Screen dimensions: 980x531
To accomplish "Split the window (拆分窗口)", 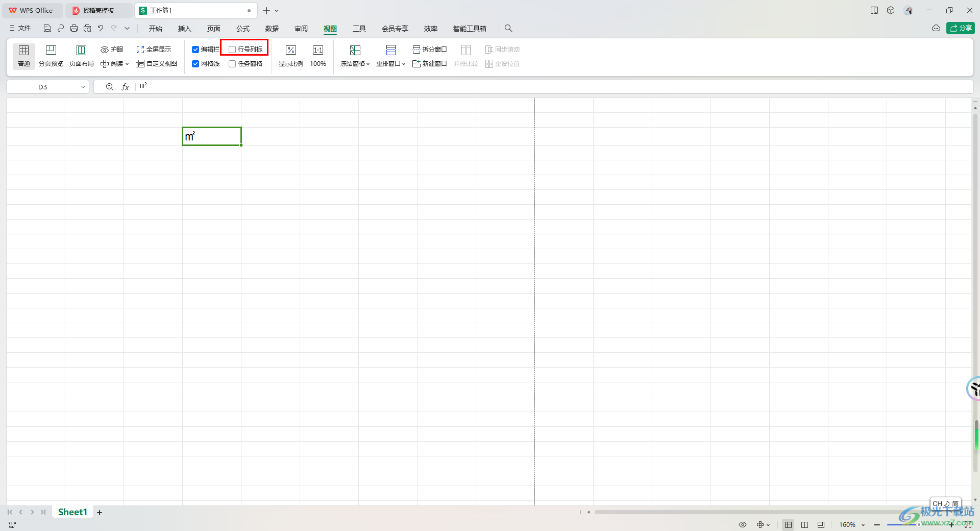I will tap(430, 50).
